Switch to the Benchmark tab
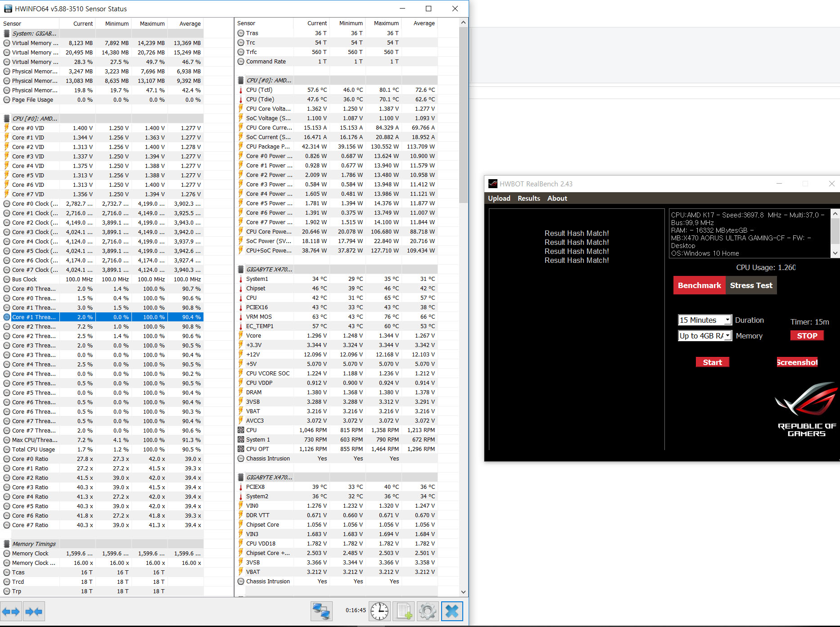The height and width of the screenshot is (627, 840). tap(700, 285)
